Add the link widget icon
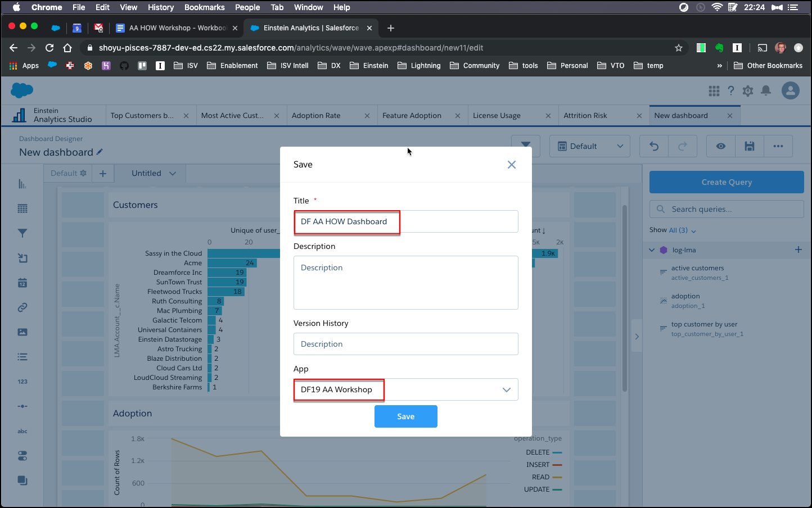The height and width of the screenshot is (508, 812). pyautogui.click(x=22, y=307)
